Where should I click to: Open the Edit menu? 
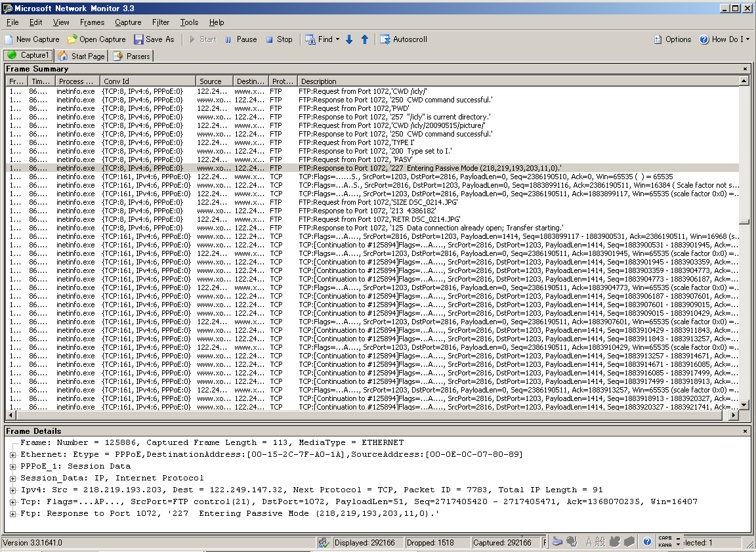tap(35, 22)
